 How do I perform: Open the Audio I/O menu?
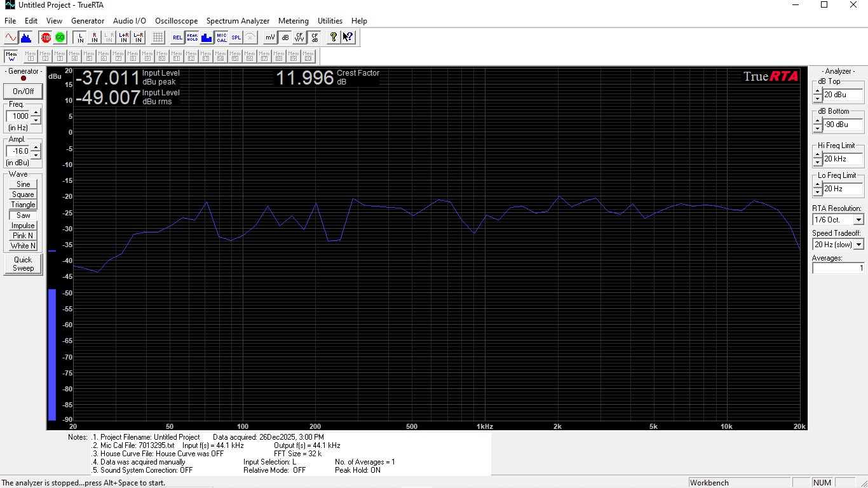[130, 21]
